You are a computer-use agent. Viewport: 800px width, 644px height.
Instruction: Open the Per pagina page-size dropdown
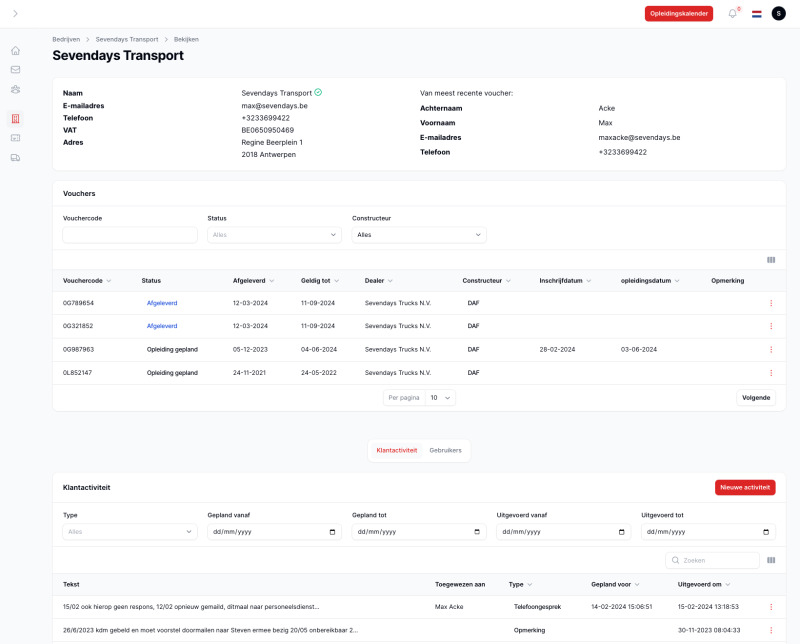441,397
